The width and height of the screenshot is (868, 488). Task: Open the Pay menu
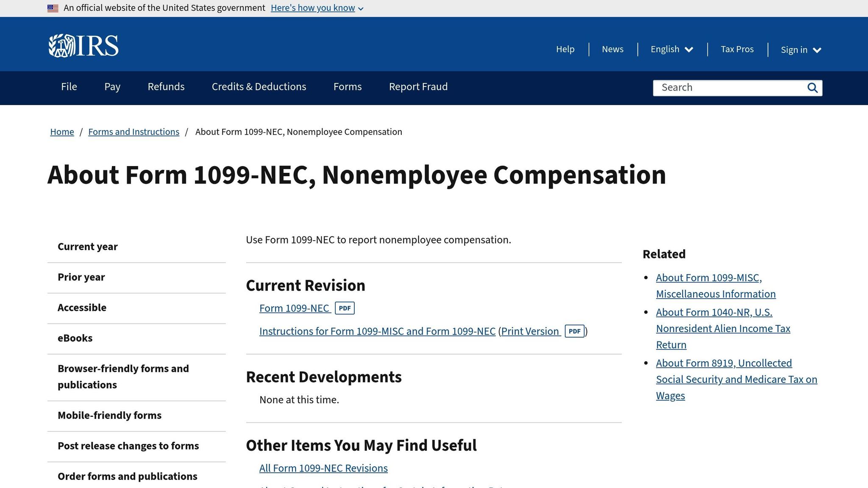point(112,87)
